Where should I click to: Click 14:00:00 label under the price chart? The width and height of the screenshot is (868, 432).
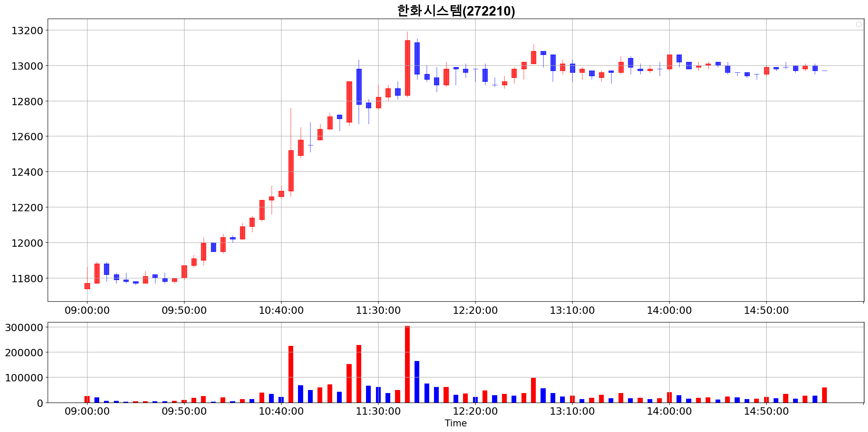coord(669,310)
